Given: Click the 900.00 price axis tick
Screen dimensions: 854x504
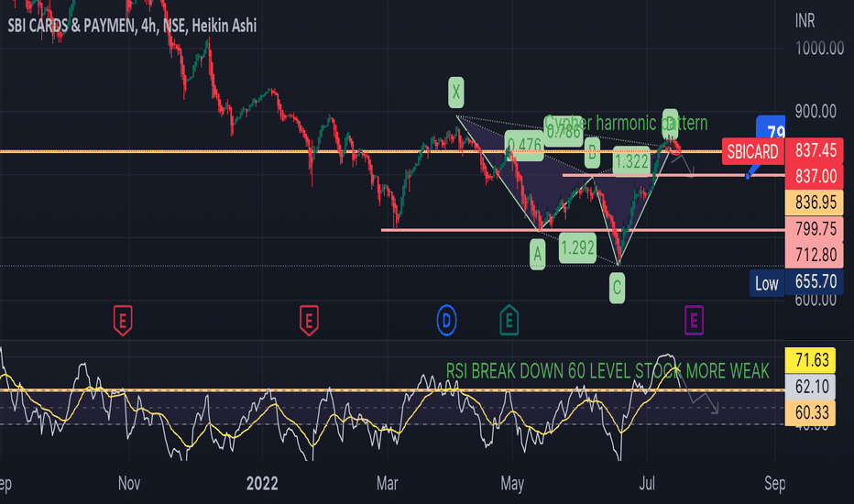Looking at the screenshot, I should coord(816,112).
